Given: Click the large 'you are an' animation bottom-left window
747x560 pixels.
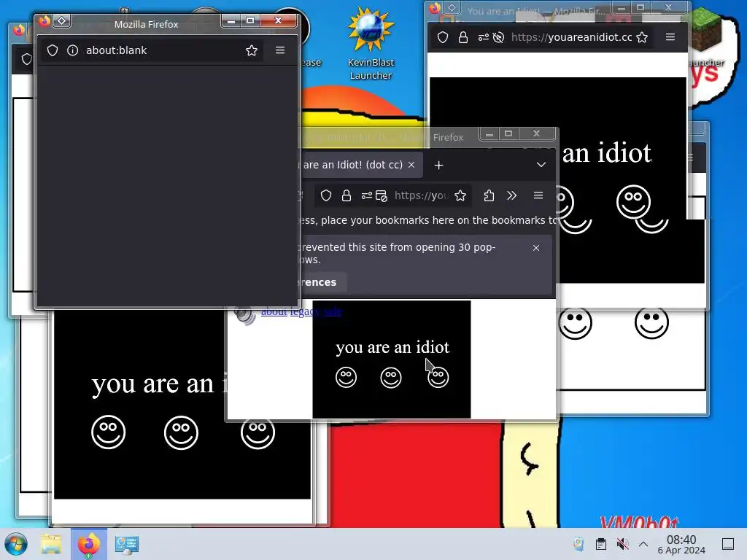Looking at the screenshot, I should [182, 405].
